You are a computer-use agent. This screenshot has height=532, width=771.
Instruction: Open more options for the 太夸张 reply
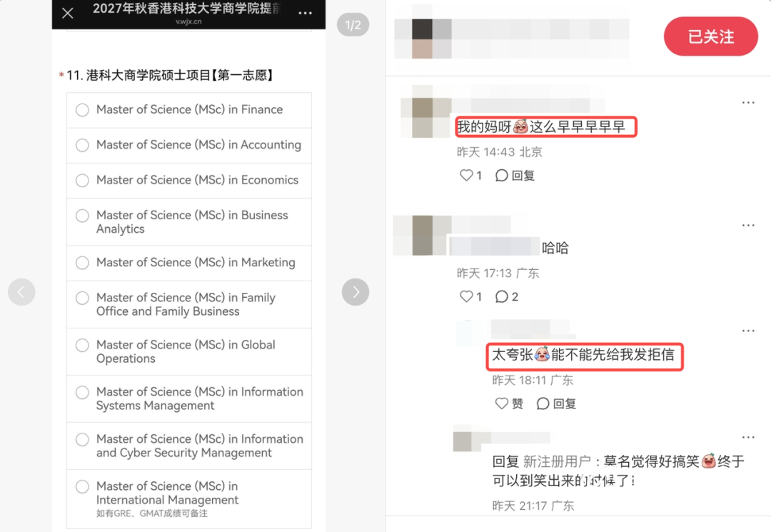[x=747, y=331]
